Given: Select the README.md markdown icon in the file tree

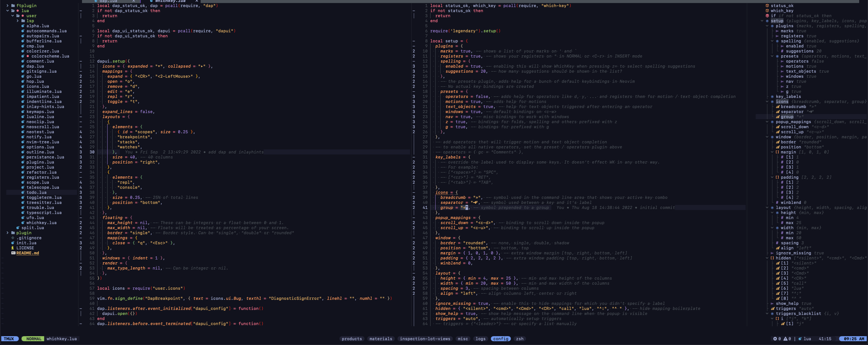Looking at the screenshot, I should pyautogui.click(x=13, y=253).
